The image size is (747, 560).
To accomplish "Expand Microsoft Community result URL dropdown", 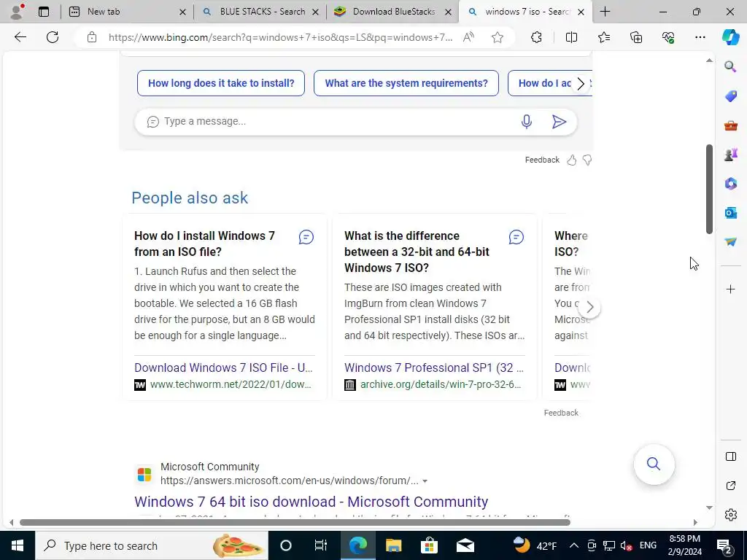I will pyautogui.click(x=425, y=481).
